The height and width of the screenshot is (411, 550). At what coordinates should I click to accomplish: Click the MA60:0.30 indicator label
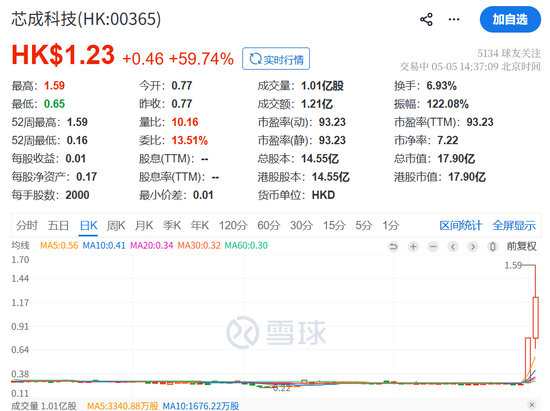pyautogui.click(x=246, y=245)
